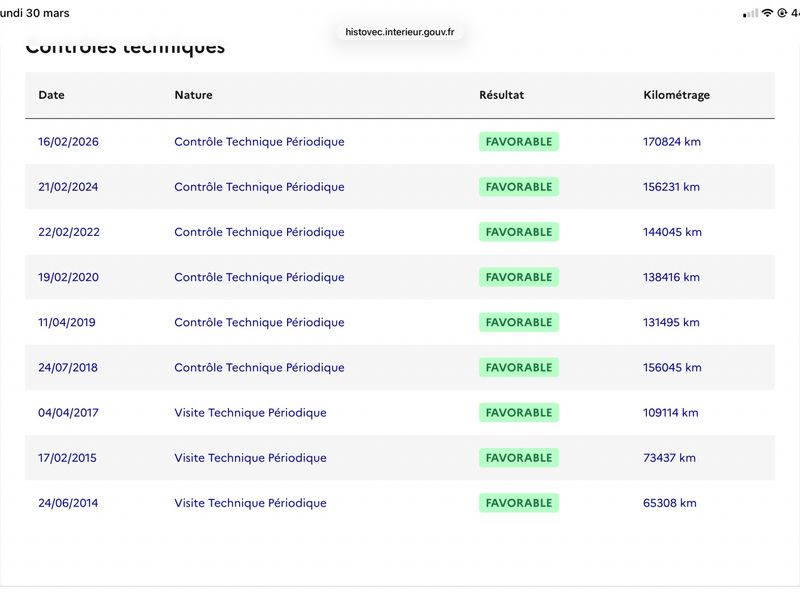Image resolution: width=800 pixels, height=600 pixels.
Task: Click the 156045 km mileage value
Action: click(x=672, y=367)
